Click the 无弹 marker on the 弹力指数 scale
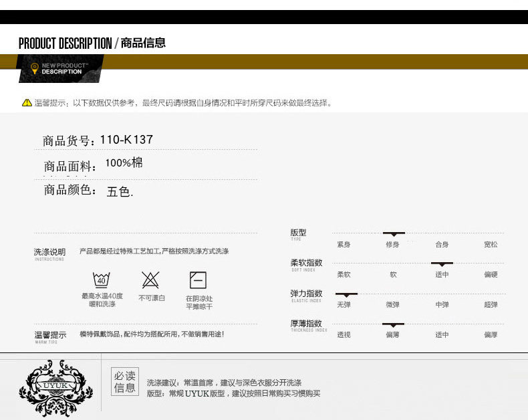528x420 pixels. click(x=346, y=295)
